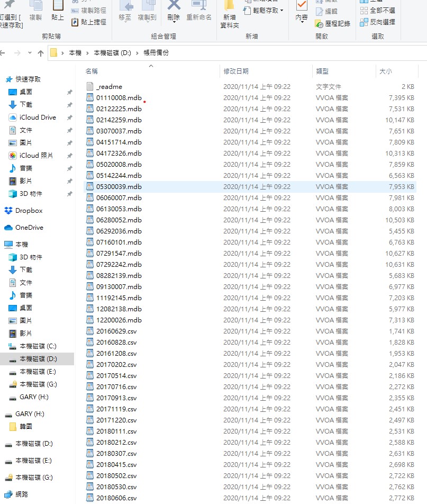Sort by the 類型 column header
427x504 pixels.
pyautogui.click(x=322, y=71)
